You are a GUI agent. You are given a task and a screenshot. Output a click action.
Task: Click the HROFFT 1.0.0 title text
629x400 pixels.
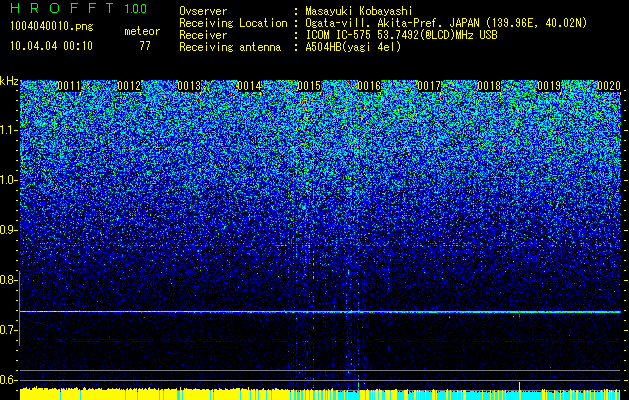click(x=78, y=8)
